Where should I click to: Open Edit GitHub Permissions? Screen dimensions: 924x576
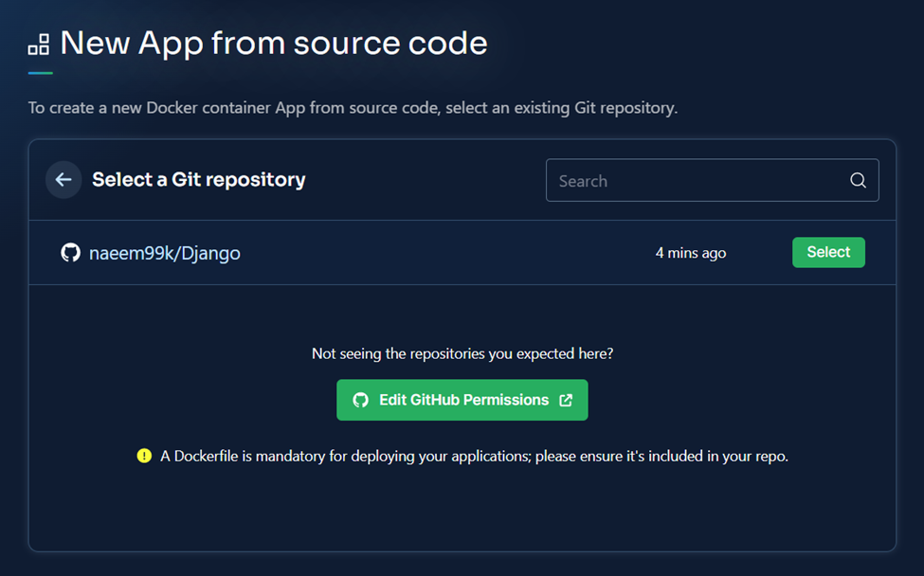pyautogui.click(x=462, y=400)
